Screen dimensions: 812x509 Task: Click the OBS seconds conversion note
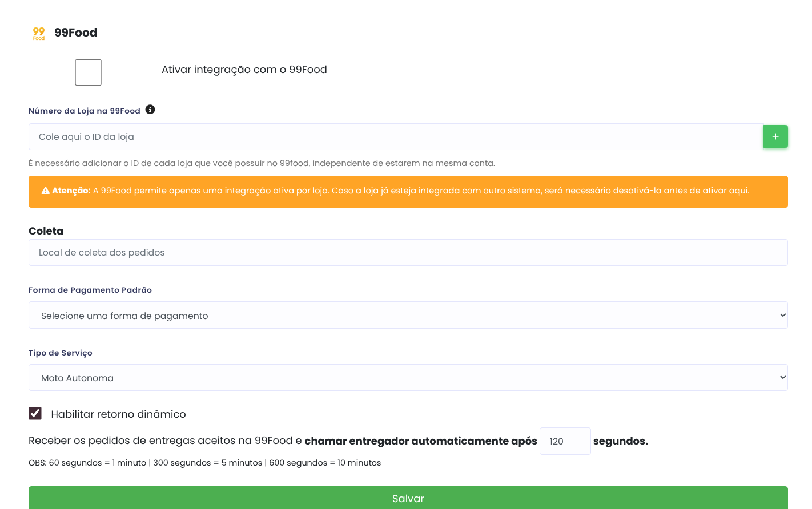point(204,463)
